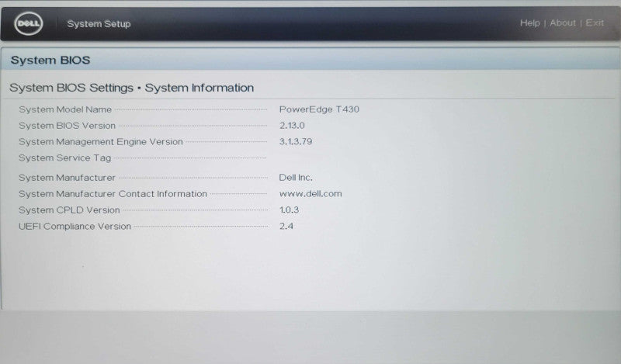Click the 3.1.3.79 version value
Viewport: 621px width, 364px height.
point(296,141)
